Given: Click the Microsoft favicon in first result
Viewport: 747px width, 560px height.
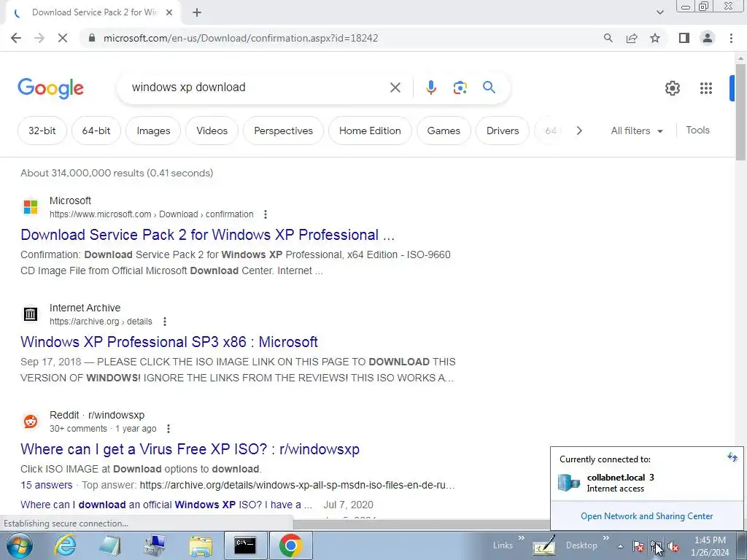Looking at the screenshot, I should tap(31, 207).
